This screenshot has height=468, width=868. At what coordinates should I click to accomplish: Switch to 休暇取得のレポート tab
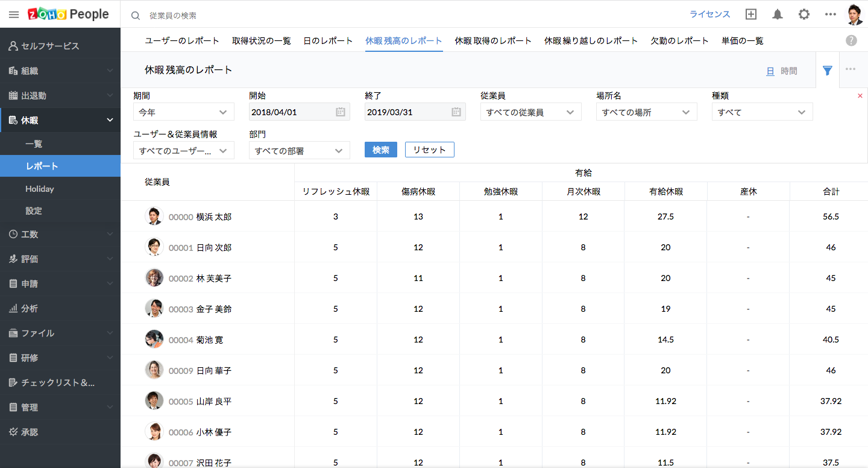point(493,41)
